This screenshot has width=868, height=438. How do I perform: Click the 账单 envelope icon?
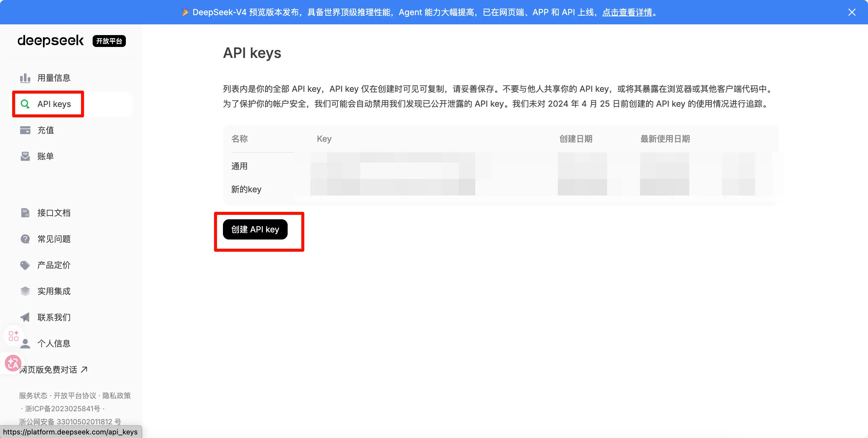[25, 156]
